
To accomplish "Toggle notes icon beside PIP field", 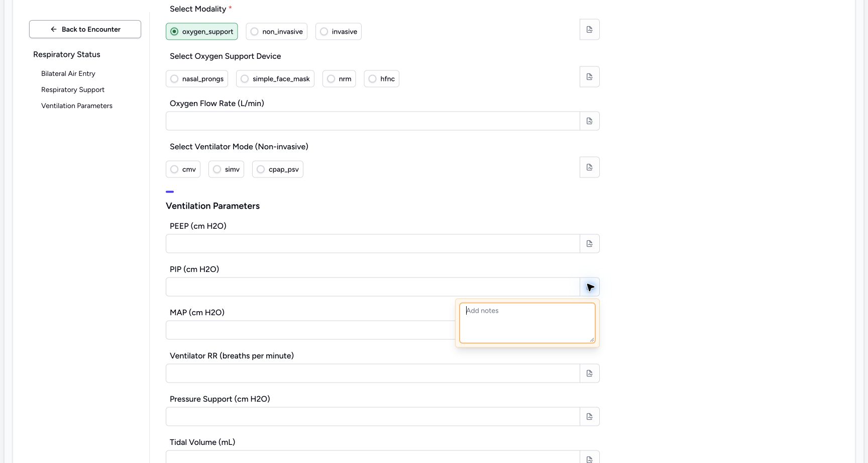I will (589, 287).
